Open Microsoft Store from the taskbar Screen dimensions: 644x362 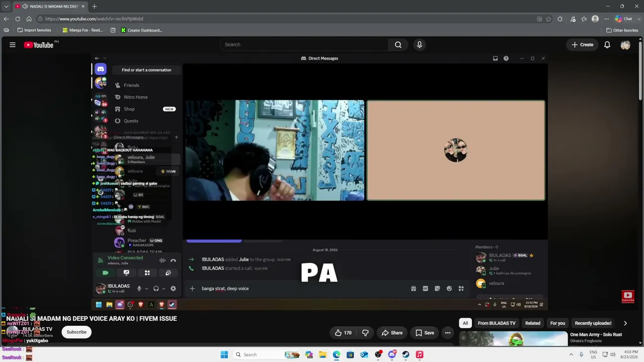click(350, 355)
